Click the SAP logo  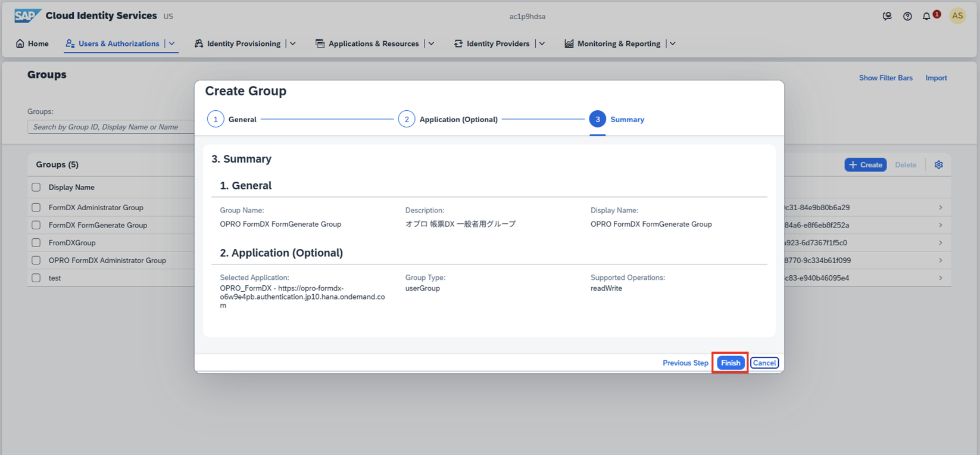point(27,15)
